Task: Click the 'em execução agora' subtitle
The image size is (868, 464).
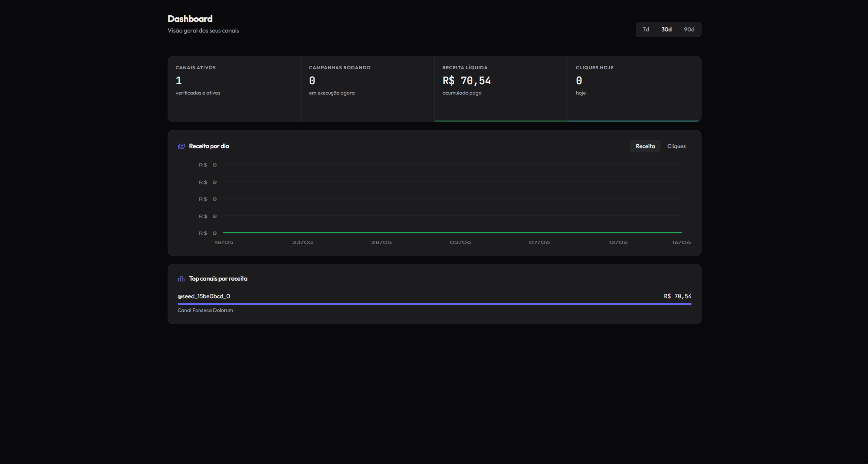Action: pyautogui.click(x=332, y=93)
